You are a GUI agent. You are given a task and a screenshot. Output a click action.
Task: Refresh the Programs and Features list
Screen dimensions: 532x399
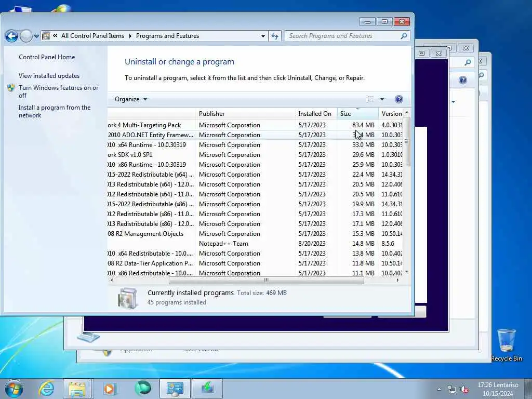coord(275,36)
